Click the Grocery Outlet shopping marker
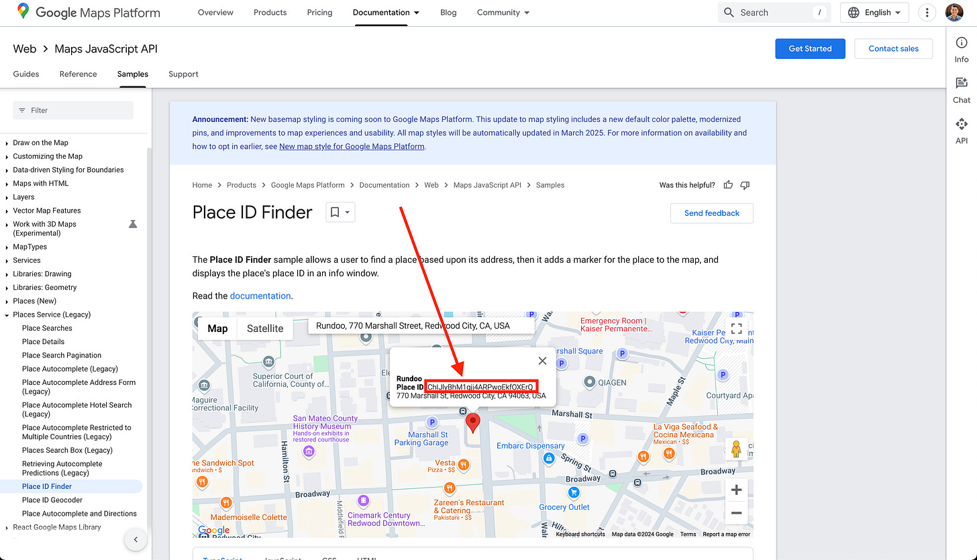Image resolution: width=977 pixels, height=560 pixels. [573, 493]
